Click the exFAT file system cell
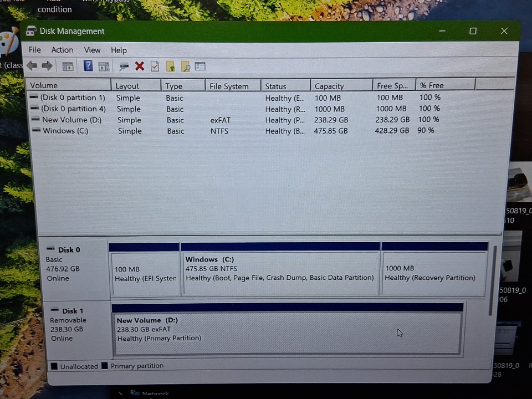532x399 pixels. point(220,120)
